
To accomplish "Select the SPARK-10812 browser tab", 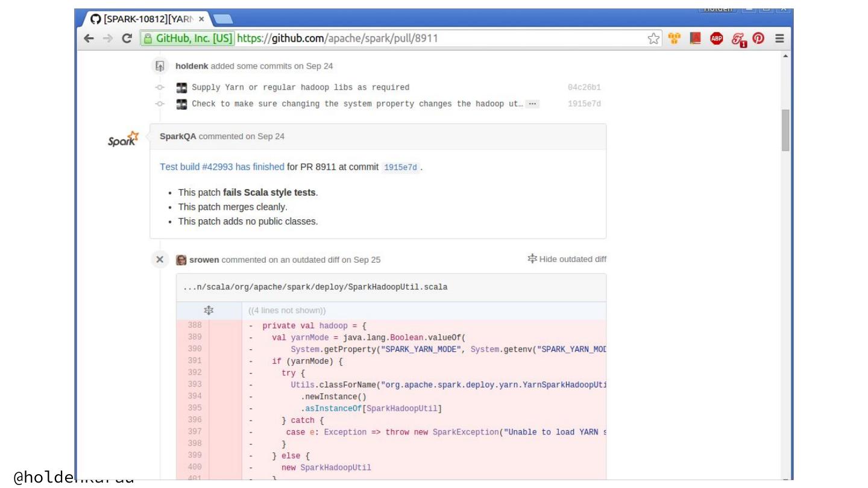I will pos(145,19).
